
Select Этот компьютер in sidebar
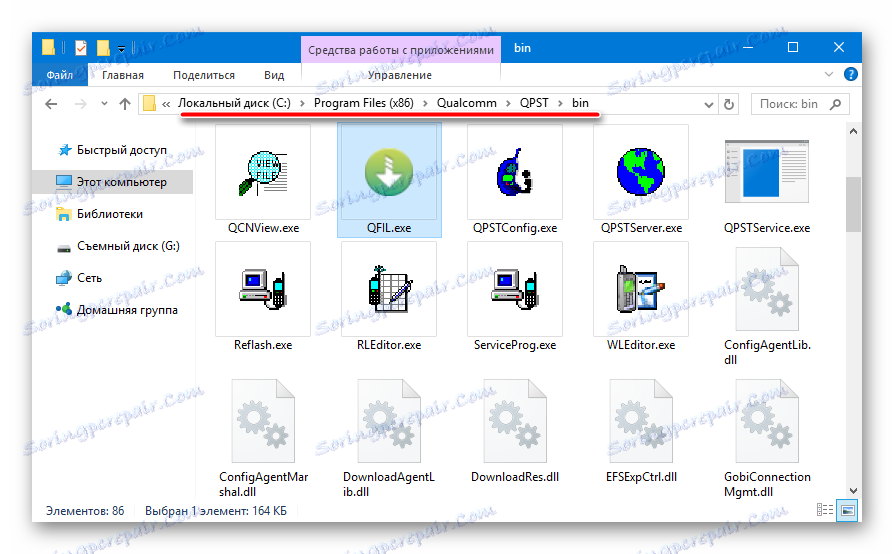click(x=113, y=182)
